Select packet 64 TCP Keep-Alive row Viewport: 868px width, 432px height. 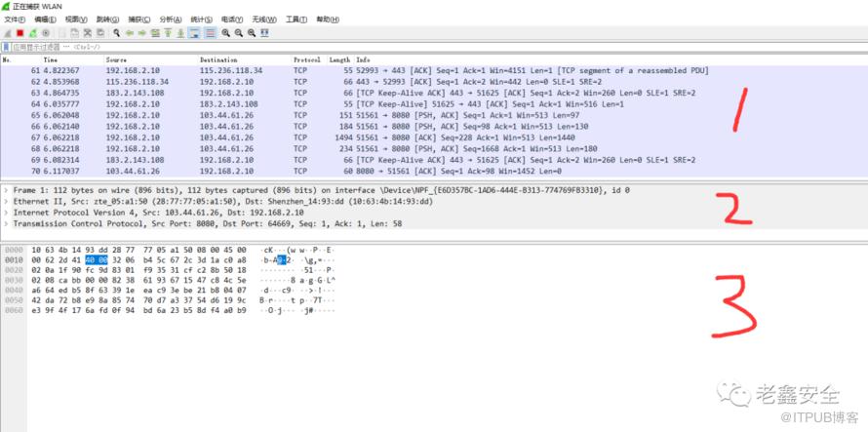434,104
